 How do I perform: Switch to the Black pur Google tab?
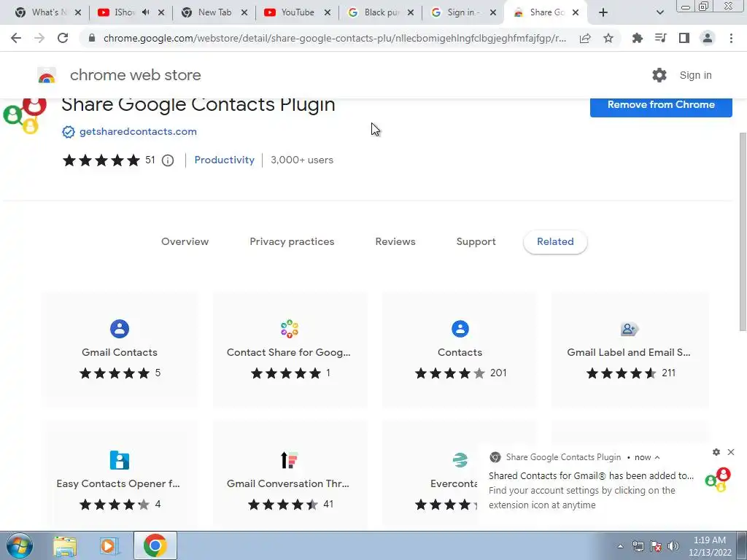(x=381, y=12)
